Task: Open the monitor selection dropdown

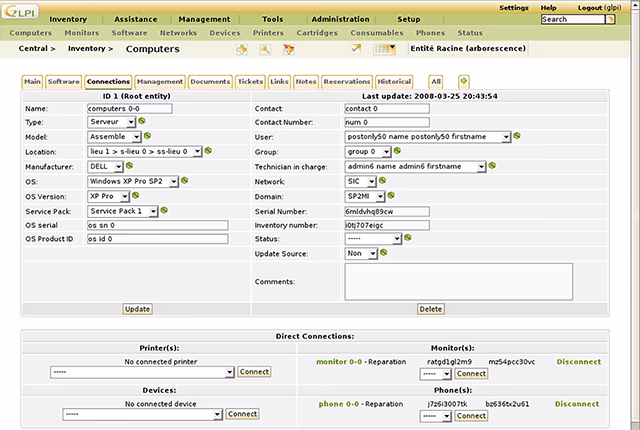Action: (435, 374)
